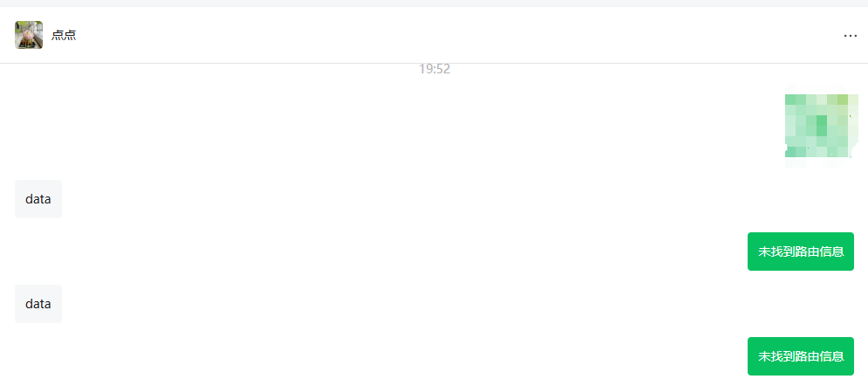Select the contact name 点点 in header

[64, 36]
